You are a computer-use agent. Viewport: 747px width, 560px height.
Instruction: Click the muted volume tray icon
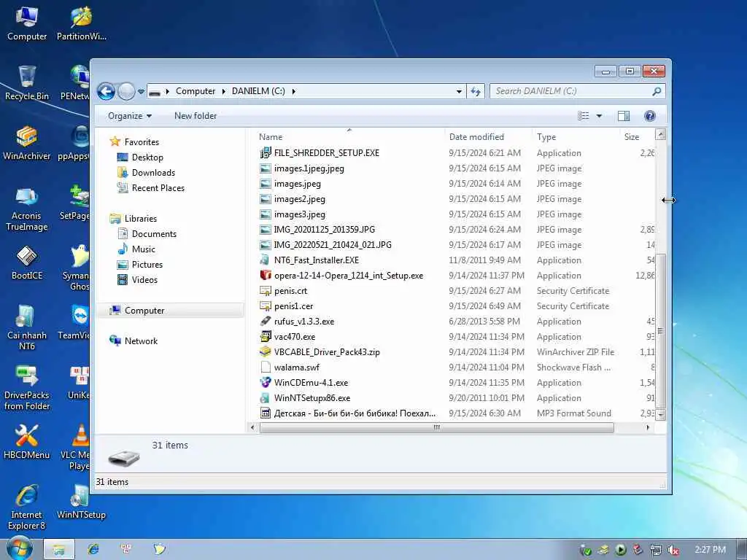tap(673, 550)
